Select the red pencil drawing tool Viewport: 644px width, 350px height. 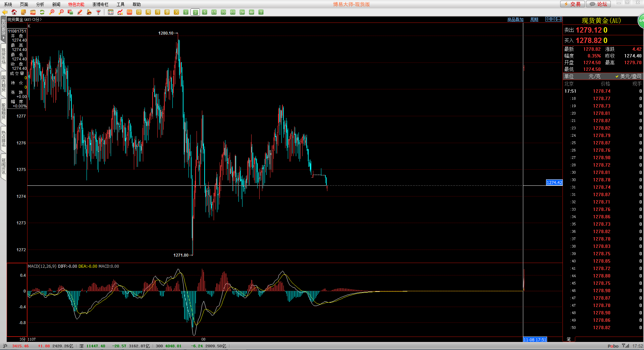(x=80, y=12)
